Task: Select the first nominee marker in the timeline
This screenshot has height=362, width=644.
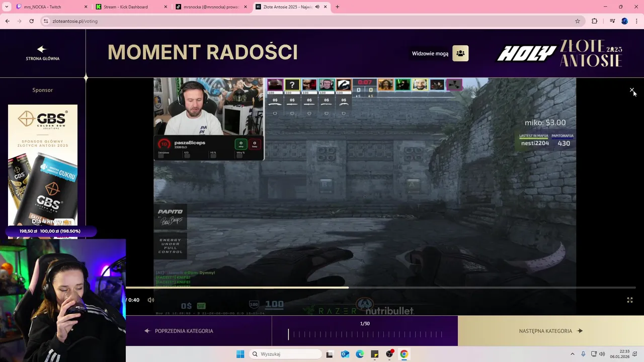Action: [x=288, y=334]
